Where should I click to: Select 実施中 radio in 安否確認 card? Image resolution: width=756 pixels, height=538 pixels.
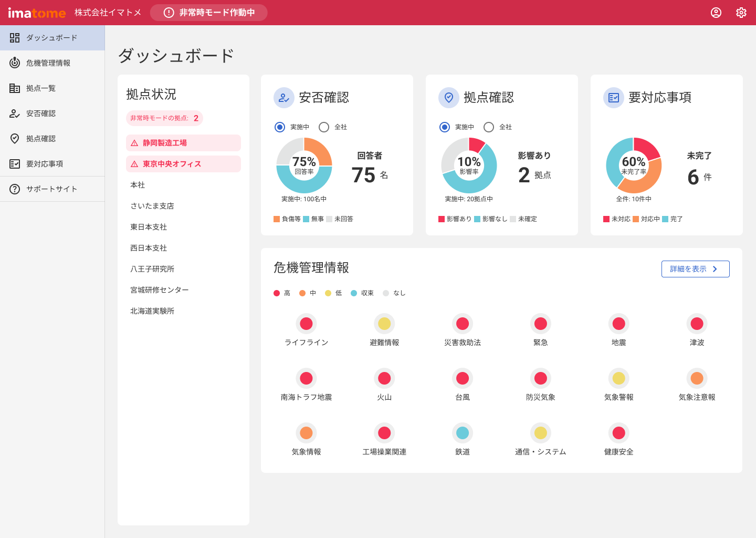click(x=280, y=127)
